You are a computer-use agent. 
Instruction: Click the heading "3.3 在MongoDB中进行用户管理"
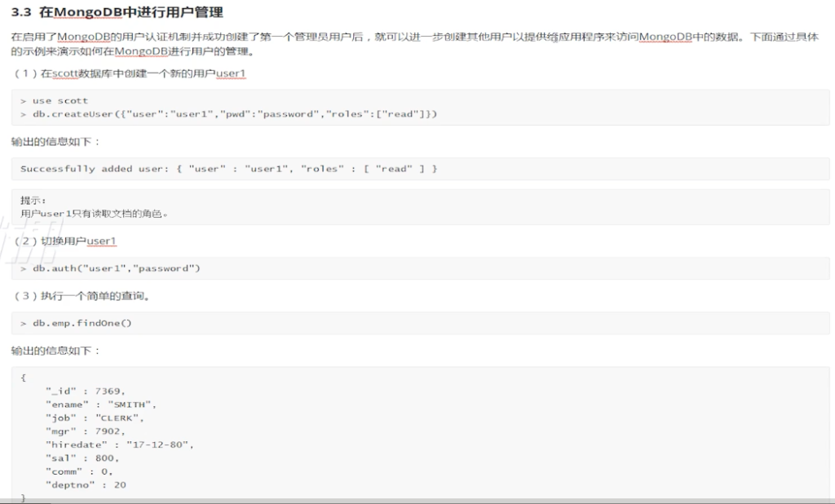pos(117,11)
